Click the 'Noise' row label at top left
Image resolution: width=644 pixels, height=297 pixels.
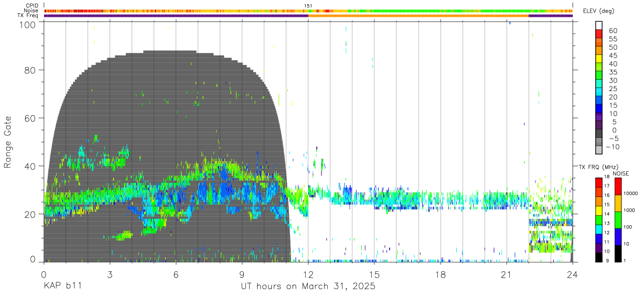31,10
